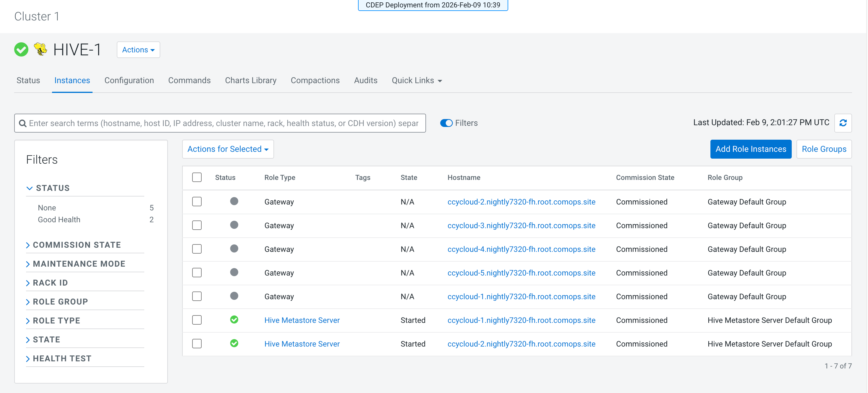Screen dimensions: 868x393
Task: Open the Actions for Selected dropdown
Action: click(228, 149)
